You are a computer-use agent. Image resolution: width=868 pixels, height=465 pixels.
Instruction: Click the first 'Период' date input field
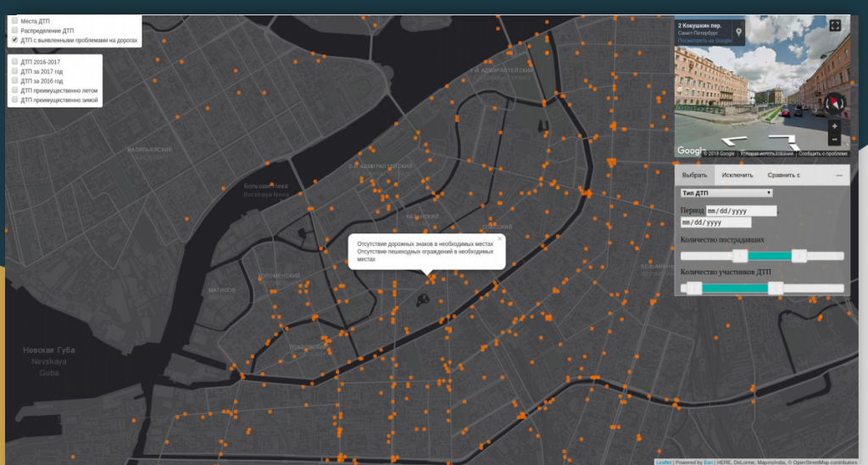pos(742,210)
